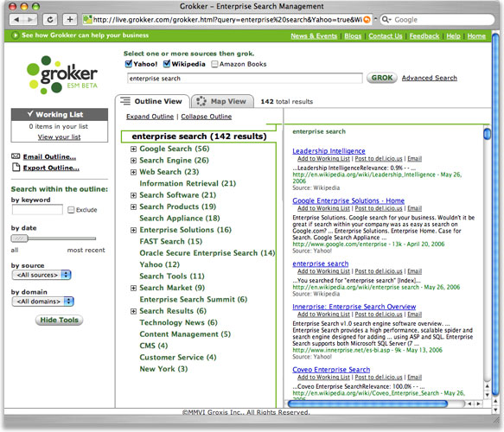
Task: Open the All domains dropdown
Action: (x=42, y=302)
